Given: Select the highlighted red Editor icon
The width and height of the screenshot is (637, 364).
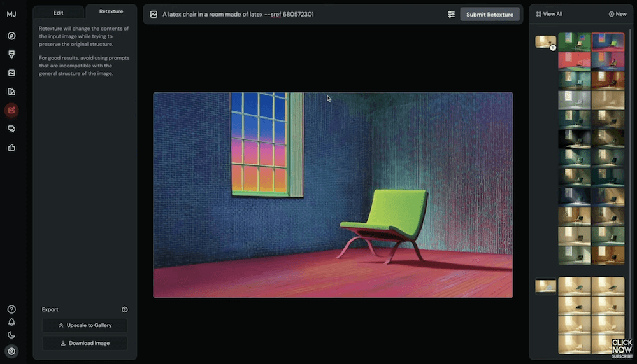Looking at the screenshot, I should [x=11, y=110].
